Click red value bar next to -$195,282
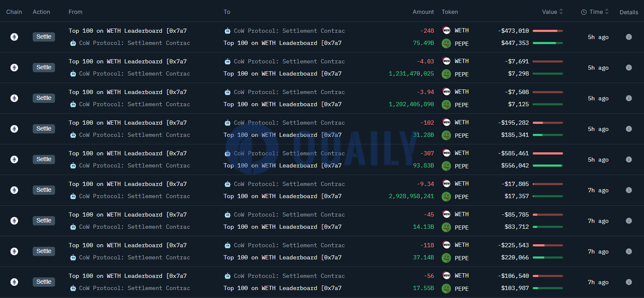This screenshot has height=298, width=644. click(548, 123)
